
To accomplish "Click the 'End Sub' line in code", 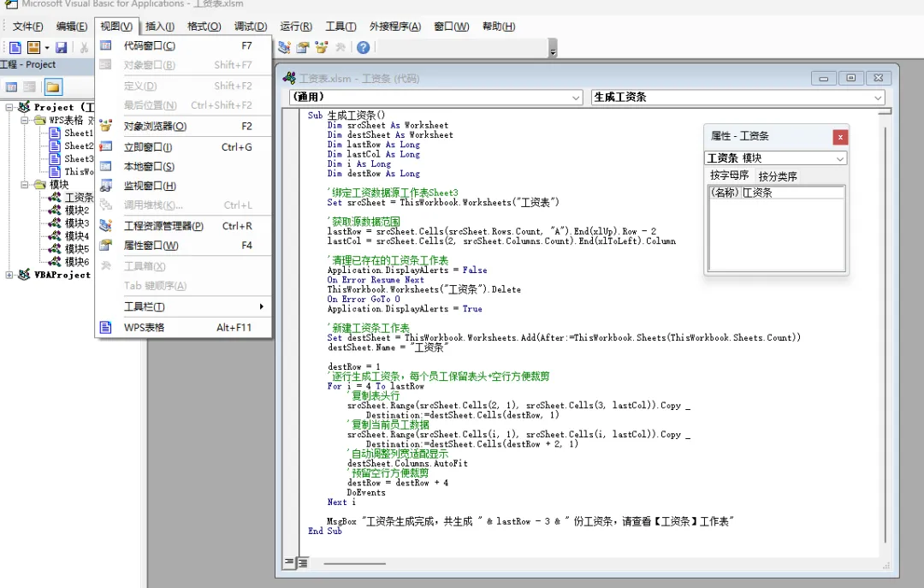I will 325,532.
